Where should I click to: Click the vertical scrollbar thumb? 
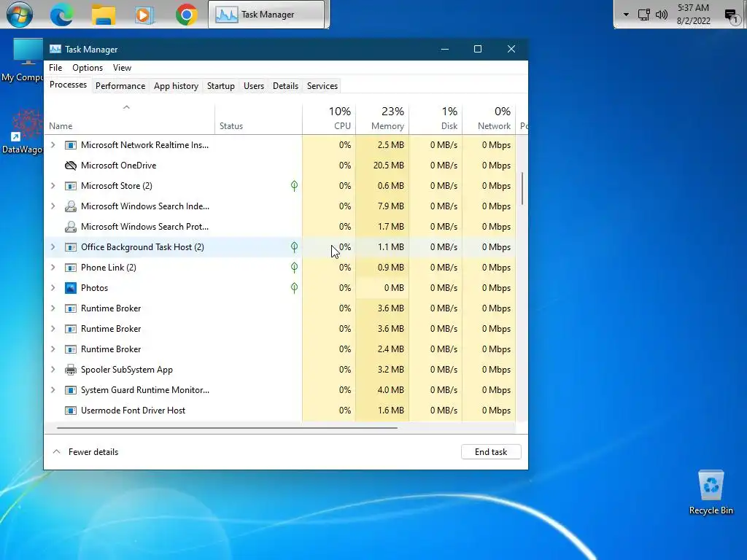pyautogui.click(x=522, y=189)
